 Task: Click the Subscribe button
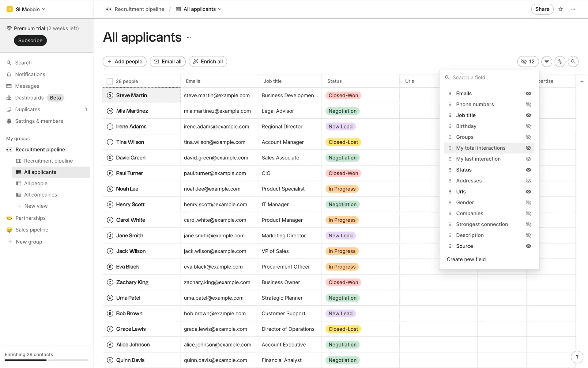pyautogui.click(x=30, y=40)
